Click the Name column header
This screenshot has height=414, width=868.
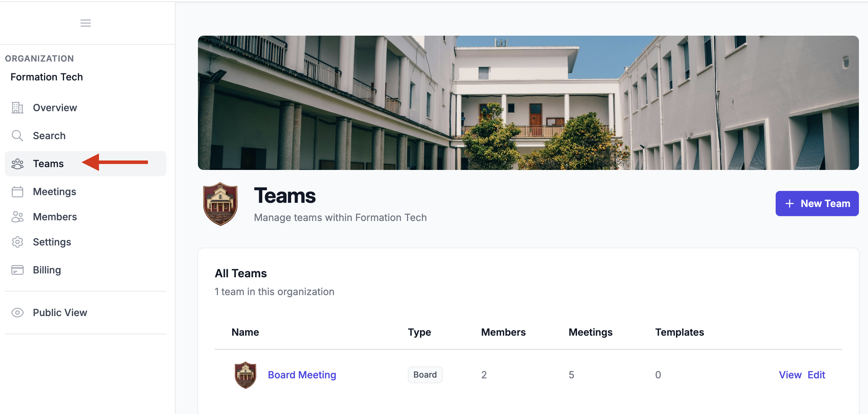click(x=245, y=332)
